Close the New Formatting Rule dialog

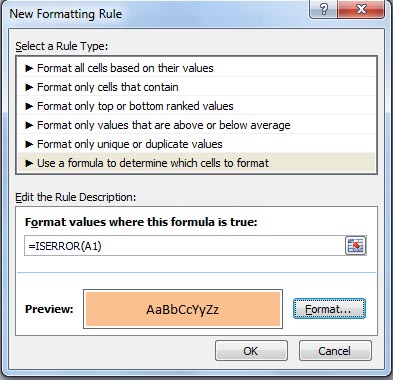pyautogui.click(x=361, y=9)
